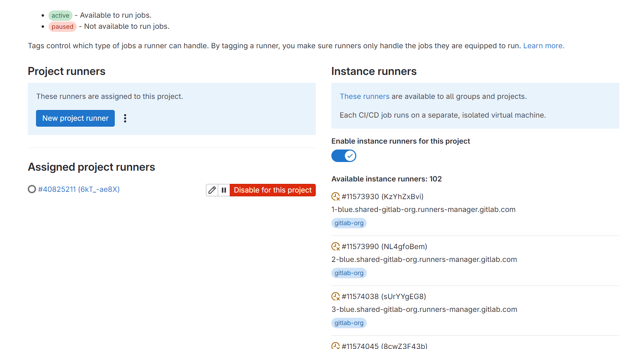644x349 pixels.
Task: Click the 1-blue.shared-gitlab-org runner hostname
Action: (x=424, y=210)
